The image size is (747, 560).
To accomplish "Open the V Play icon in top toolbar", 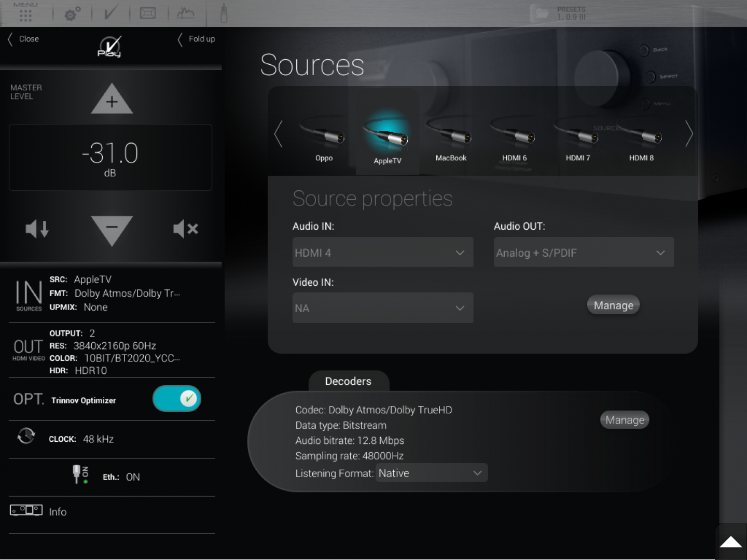I will coord(110,12).
